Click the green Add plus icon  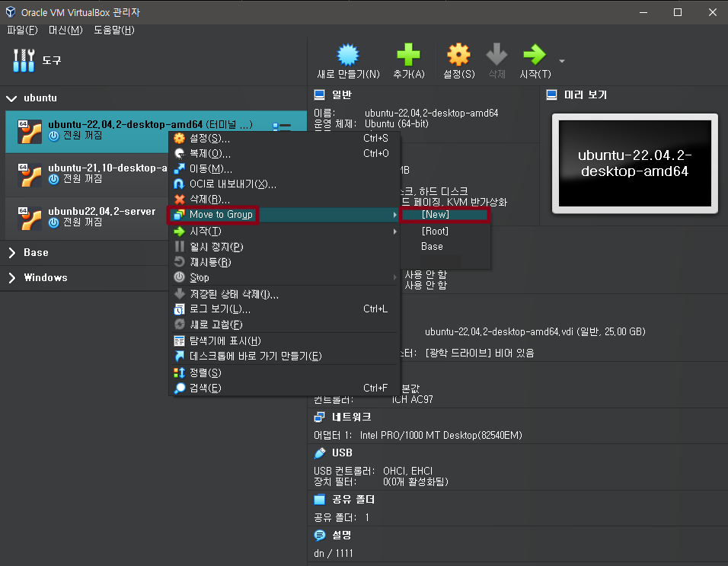coord(409,55)
